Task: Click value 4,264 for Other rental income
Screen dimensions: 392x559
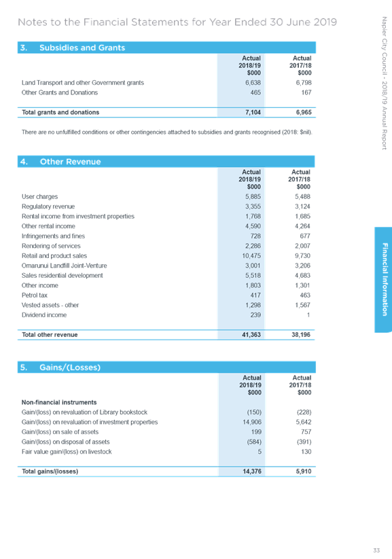Action: (302, 226)
